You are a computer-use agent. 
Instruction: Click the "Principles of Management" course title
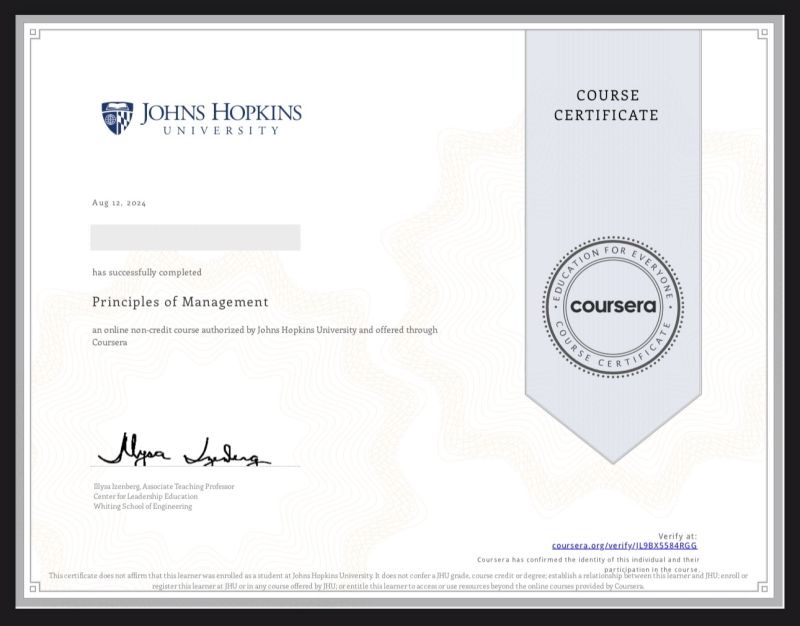(x=180, y=302)
